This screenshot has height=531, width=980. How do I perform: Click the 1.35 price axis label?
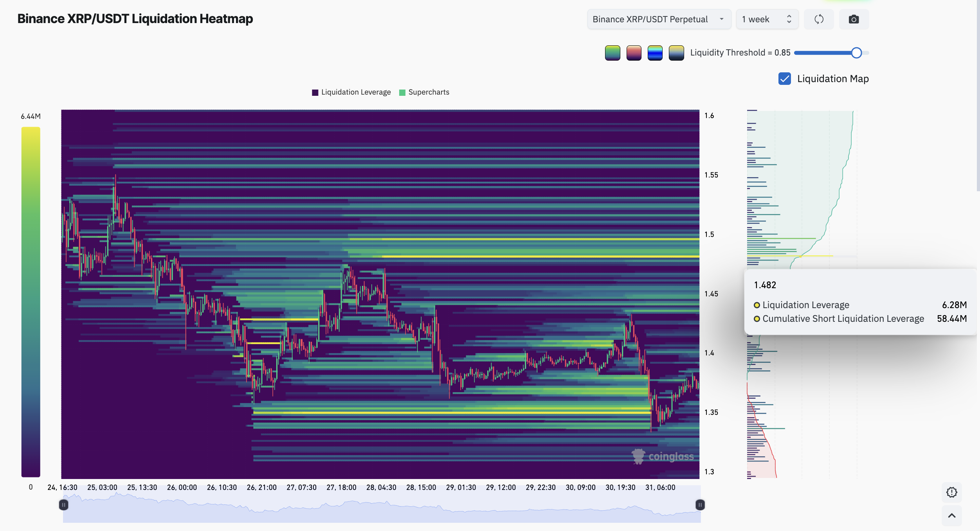coord(711,412)
